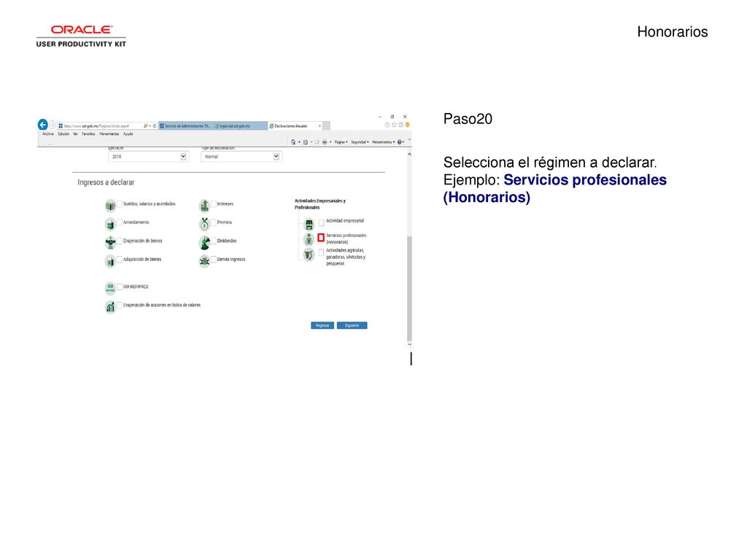
Task: Check the Actividad empresarial checkbox
Action: [321, 222]
